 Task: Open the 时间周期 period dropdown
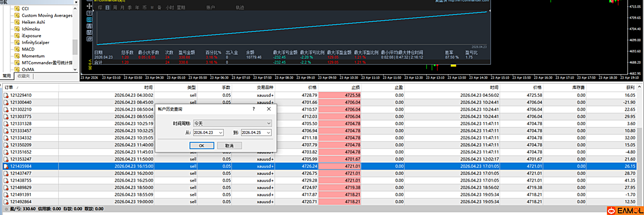pyautogui.click(x=232, y=123)
